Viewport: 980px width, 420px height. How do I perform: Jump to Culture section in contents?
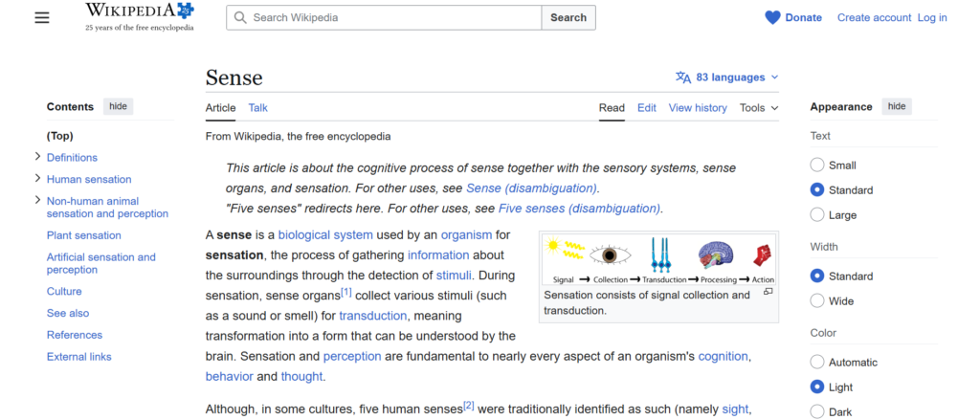pyautogui.click(x=64, y=291)
